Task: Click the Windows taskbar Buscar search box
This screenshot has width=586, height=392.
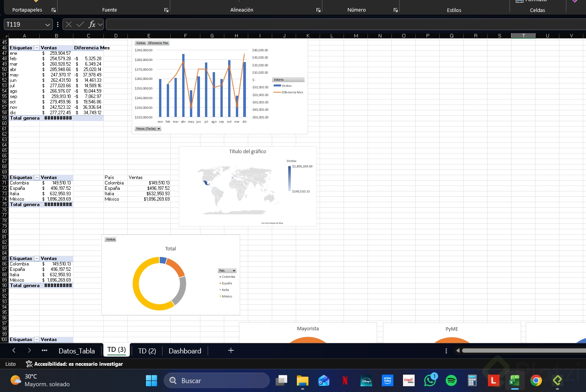Action: [x=217, y=380]
